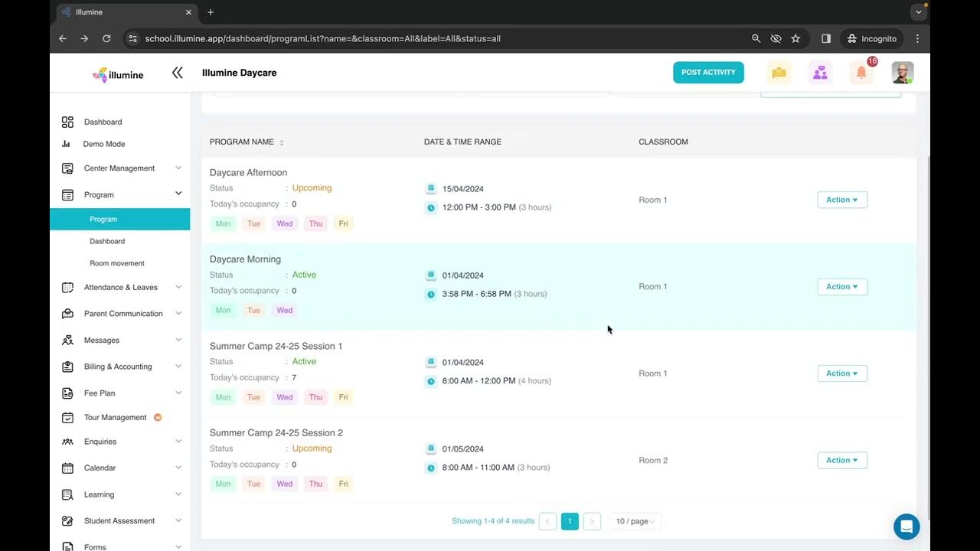Bookmark this page with star icon
The height and width of the screenshot is (551, 980).
(x=795, y=38)
